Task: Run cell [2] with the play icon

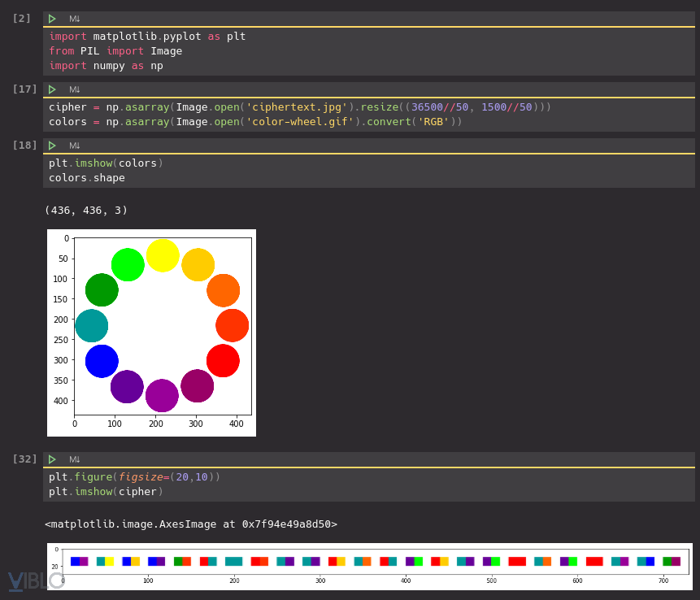Action: click(52, 19)
